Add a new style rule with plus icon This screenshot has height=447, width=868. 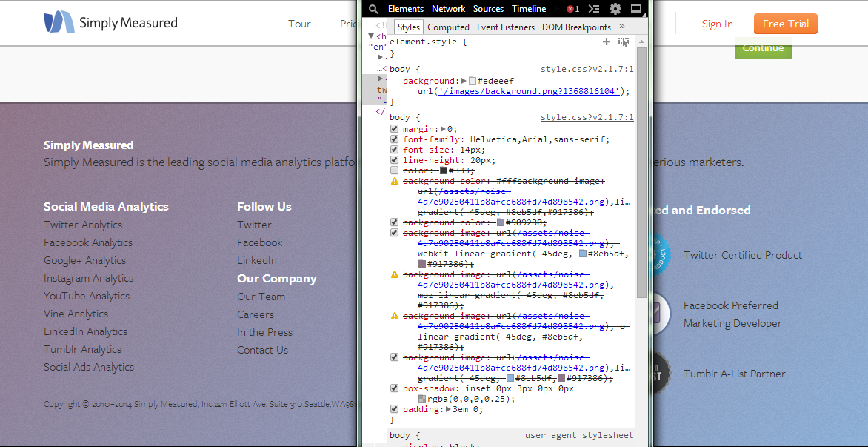click(x=606, y=42)
